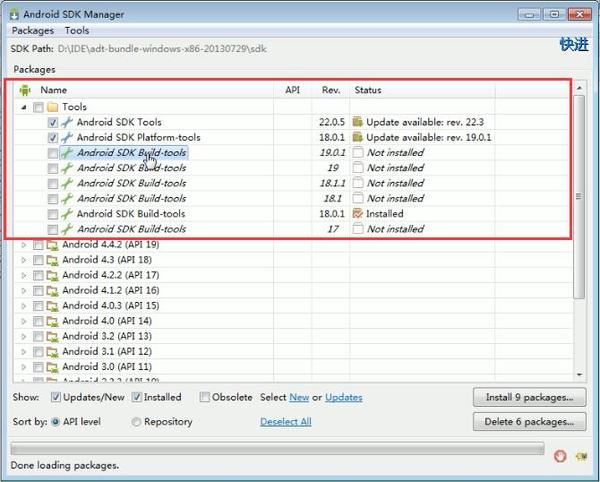Click the Tools folder icon
Viewport: 600px width, 482px height.
52,107
